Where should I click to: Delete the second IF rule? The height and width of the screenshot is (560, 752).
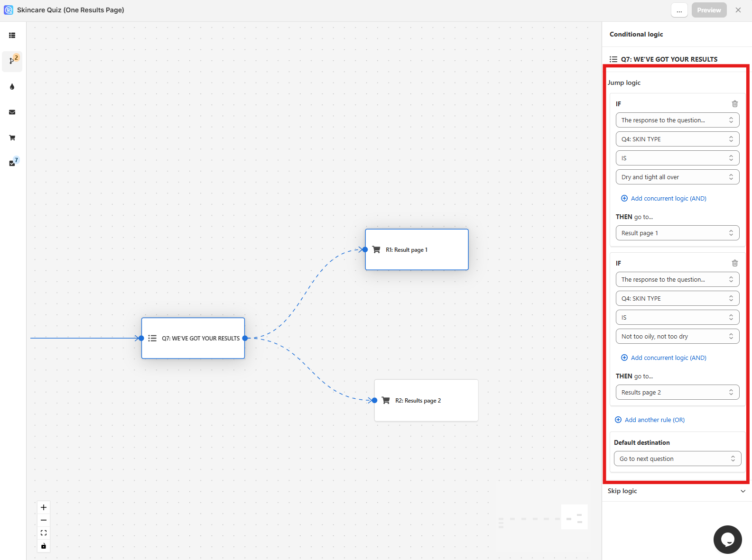[735, 263]
